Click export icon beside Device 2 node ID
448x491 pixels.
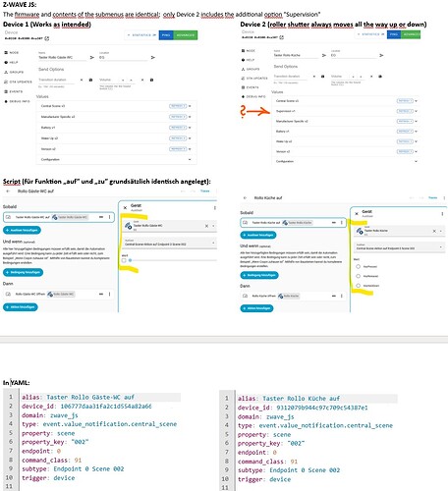coord(282,37)
